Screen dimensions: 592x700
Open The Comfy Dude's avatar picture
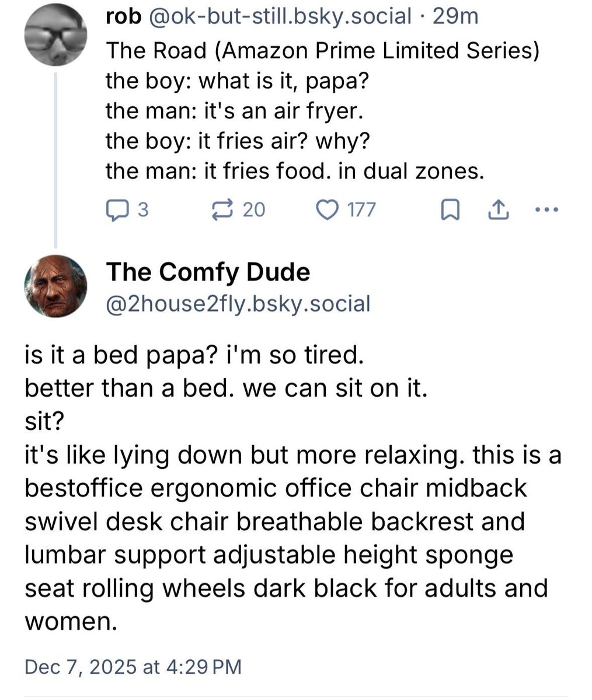[x=55, y=286]
